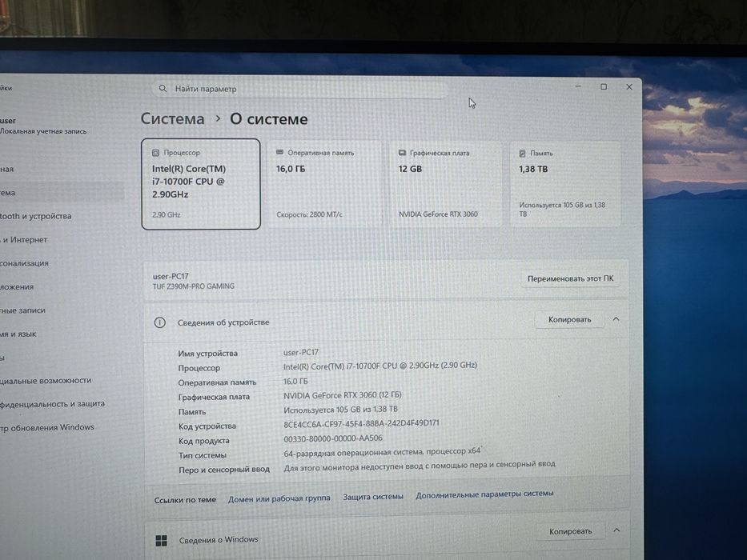Viewport: 747px width, 560px height.
Task: Go back to Система breadcrumb
Action: 172,118
